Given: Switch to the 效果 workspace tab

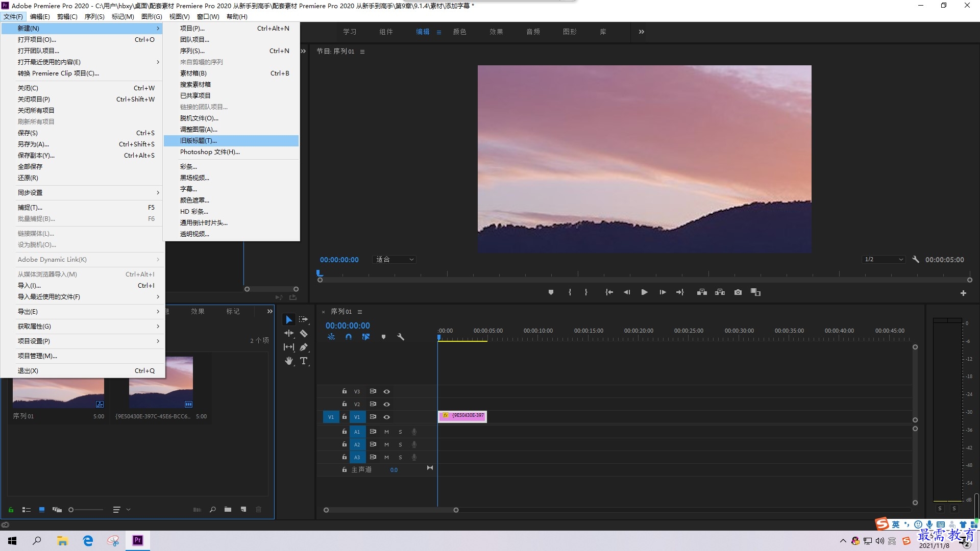Looking at the screenshot, I should [496, 32].
